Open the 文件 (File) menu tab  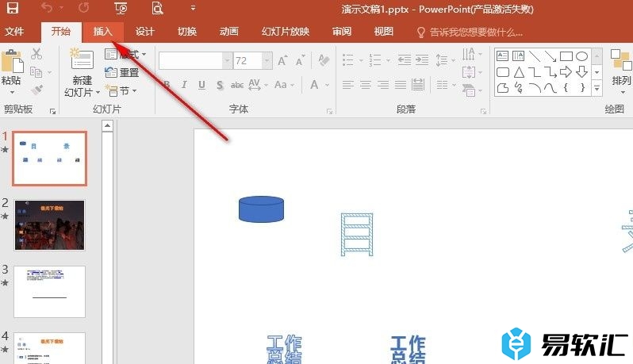14,32
